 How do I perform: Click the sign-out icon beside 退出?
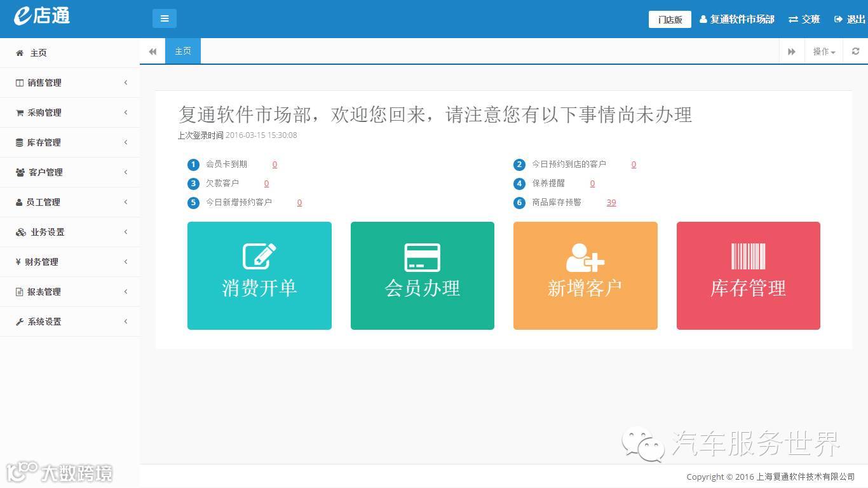[x=838, y=20]
